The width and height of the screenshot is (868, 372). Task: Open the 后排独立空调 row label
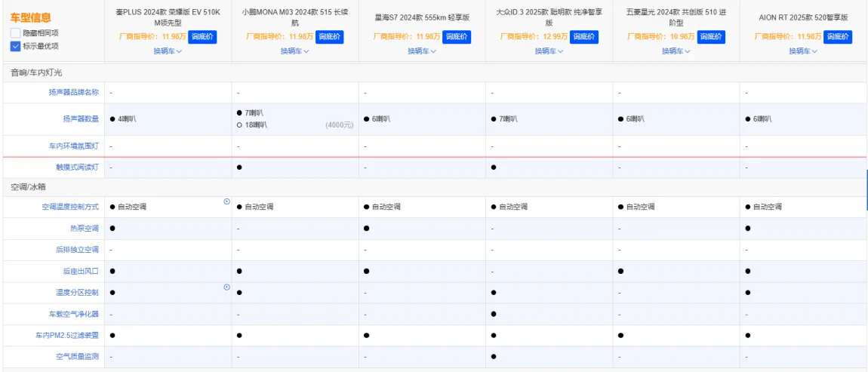click(x=77, y=250)
